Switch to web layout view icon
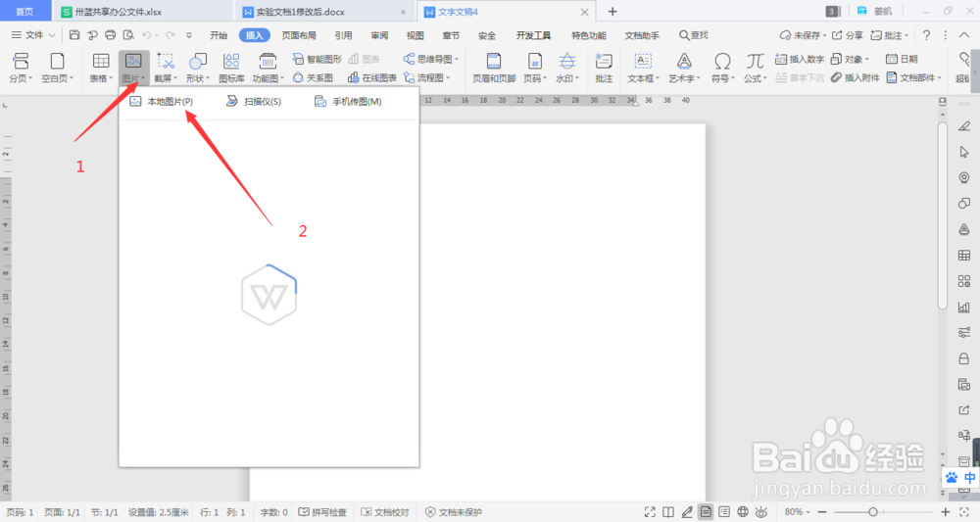 point(743,512)
